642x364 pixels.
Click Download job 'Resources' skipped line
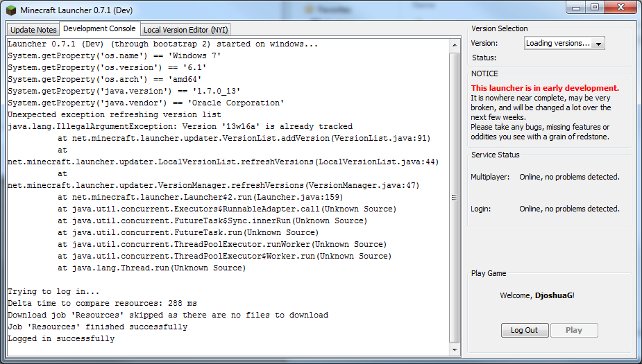coord(168,315)
